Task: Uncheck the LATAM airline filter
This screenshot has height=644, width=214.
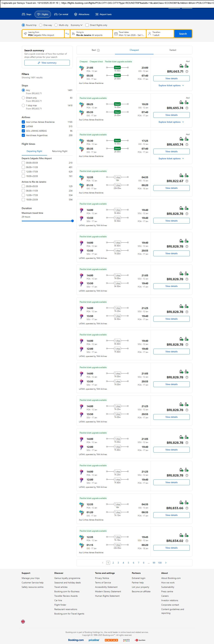Action: pyautogui.click(x=23, y=127)
